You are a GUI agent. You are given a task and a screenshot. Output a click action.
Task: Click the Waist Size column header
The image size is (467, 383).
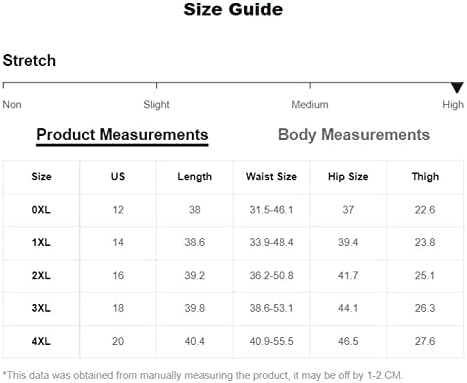271,176
